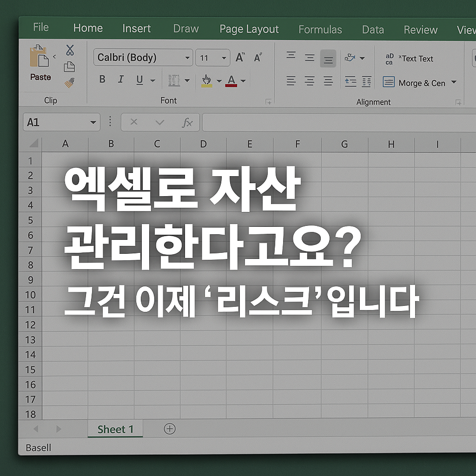Select the Format Painter brush
Screen dimensions: 476x476
(70, 83)
